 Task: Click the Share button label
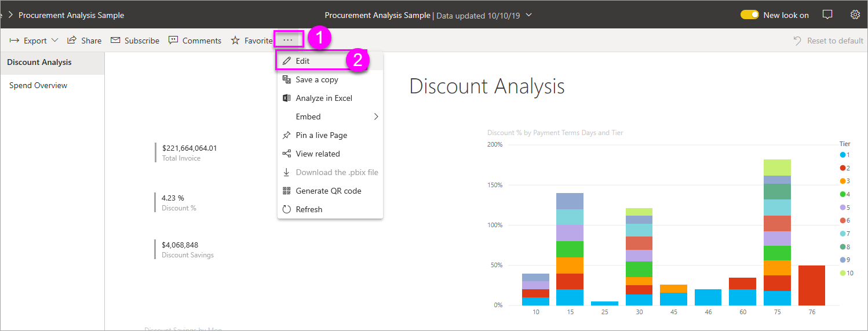click(91, 41)
